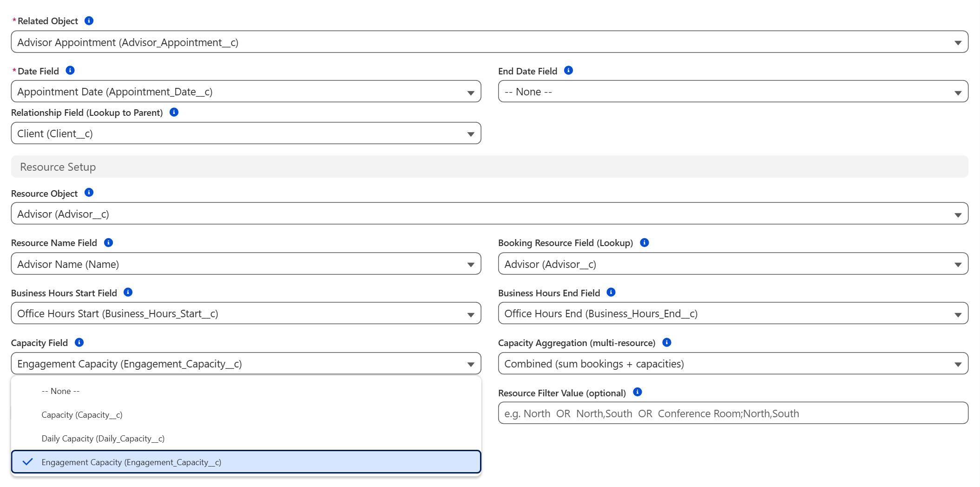Collapse the open Capacity Field dropdown

click(246, 363)
